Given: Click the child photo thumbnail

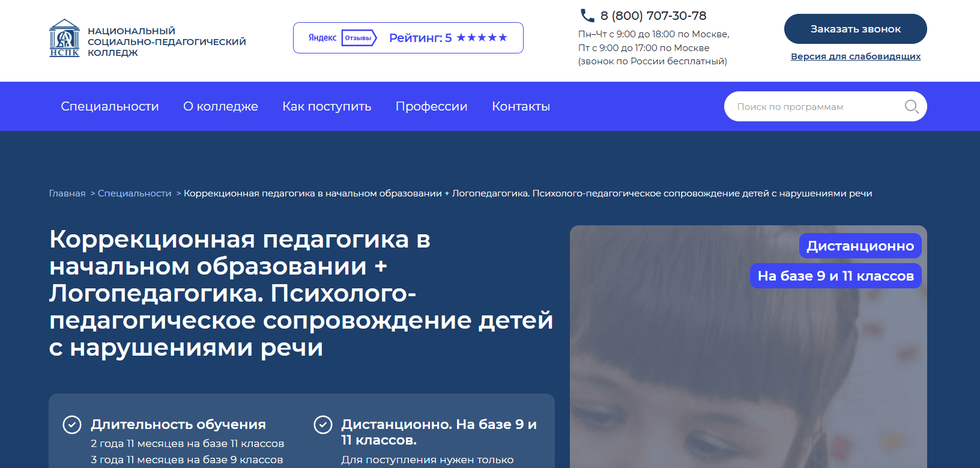Looking at the screenshot, I should 748,347.
